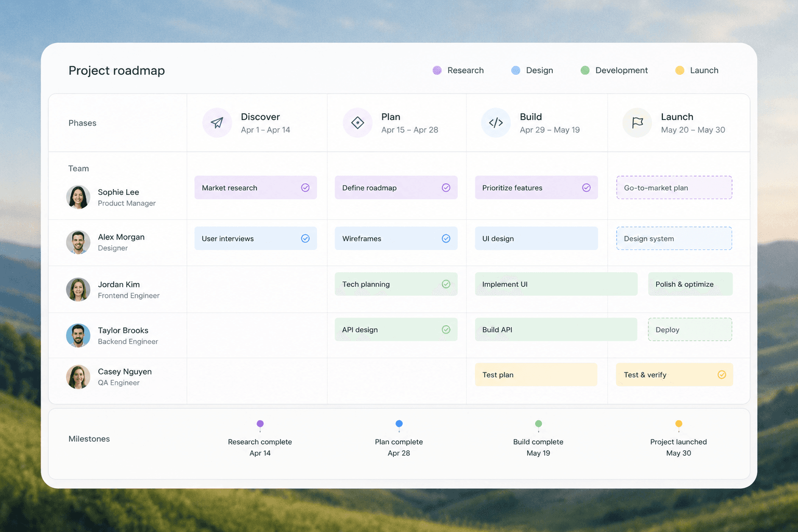Click the Launch phase column title
This screenshot has height=532, width=798.
pyautogui.click(x=677, y=117)
